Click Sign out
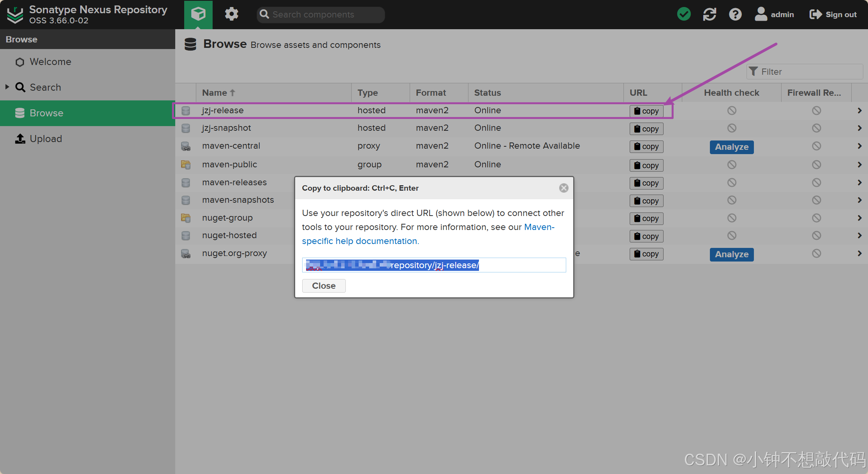Viewport: 868px width, 474px height. pos(833,14)
